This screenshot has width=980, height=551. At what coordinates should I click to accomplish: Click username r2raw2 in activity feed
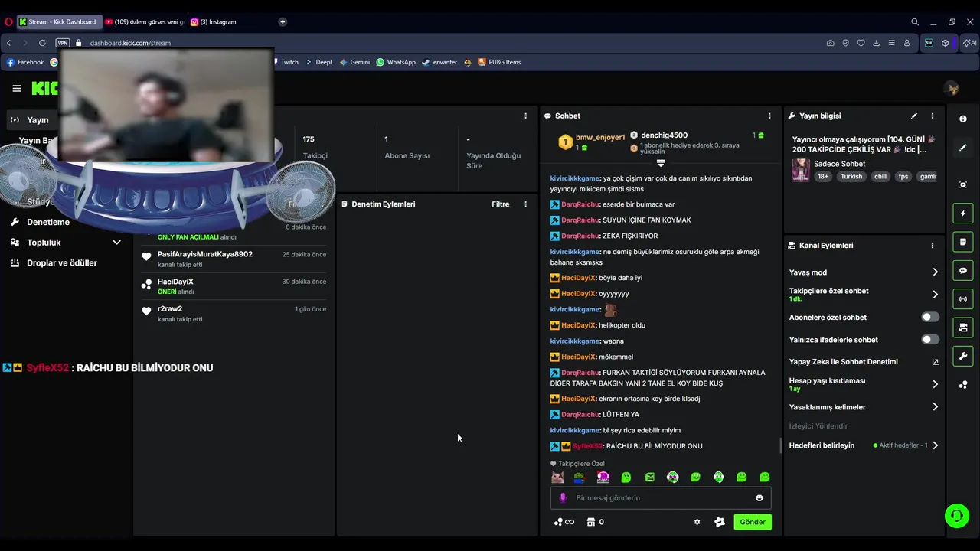[170, 308]
